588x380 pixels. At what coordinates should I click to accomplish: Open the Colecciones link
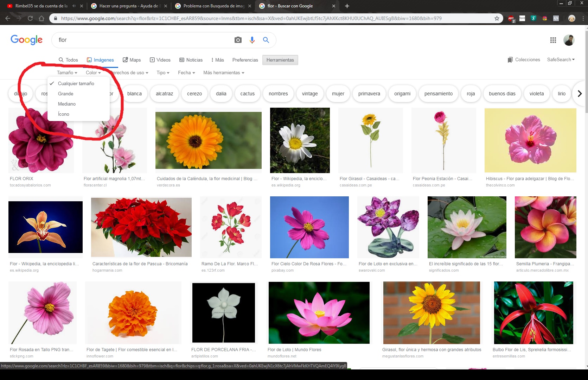click(524, 59)
